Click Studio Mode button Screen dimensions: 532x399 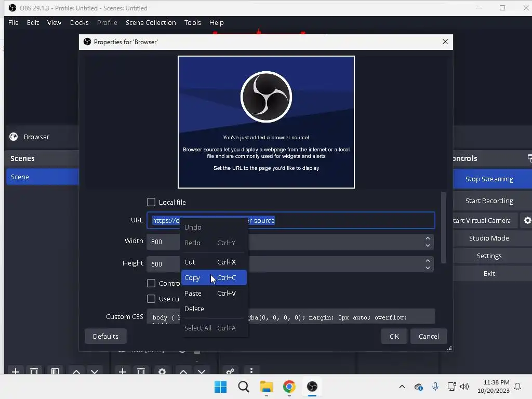click(x=493, y=238)
